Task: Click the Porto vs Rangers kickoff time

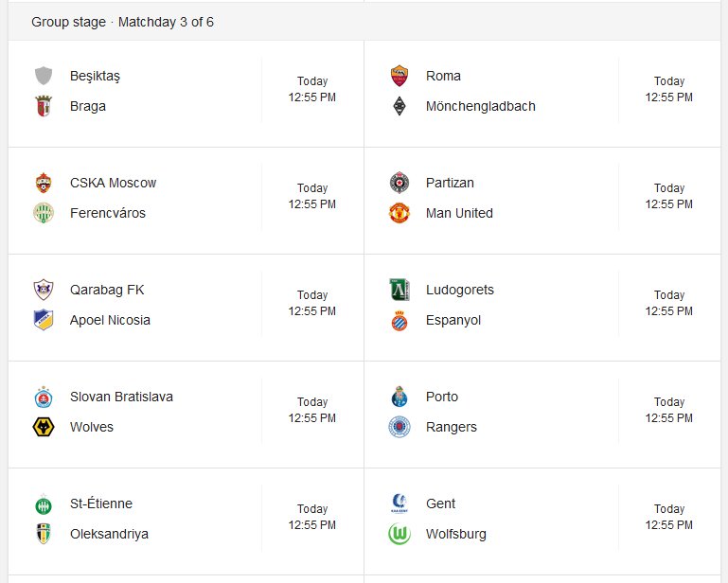Action: click(668, 410)
